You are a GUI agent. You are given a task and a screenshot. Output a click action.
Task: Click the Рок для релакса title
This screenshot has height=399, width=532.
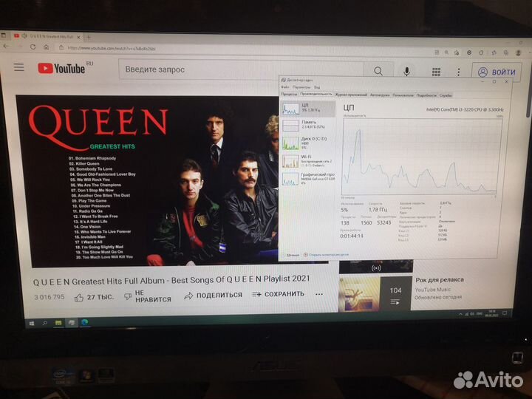point(440,280)
